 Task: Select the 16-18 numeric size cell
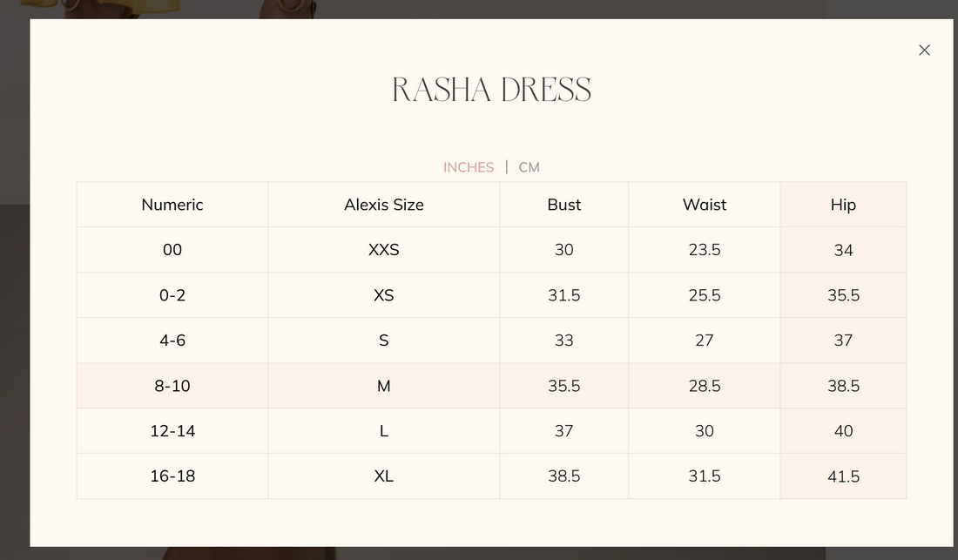point(172,476)
